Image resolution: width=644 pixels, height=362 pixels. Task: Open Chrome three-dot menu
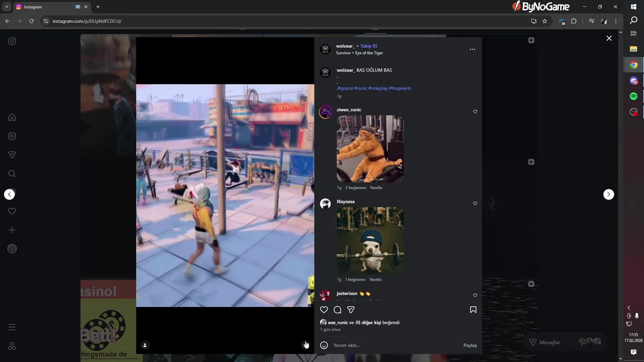tap(616, 21)
